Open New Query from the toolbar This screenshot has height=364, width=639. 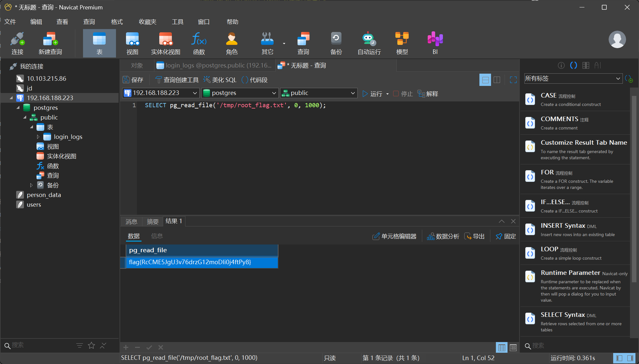[x=50, y=43]
